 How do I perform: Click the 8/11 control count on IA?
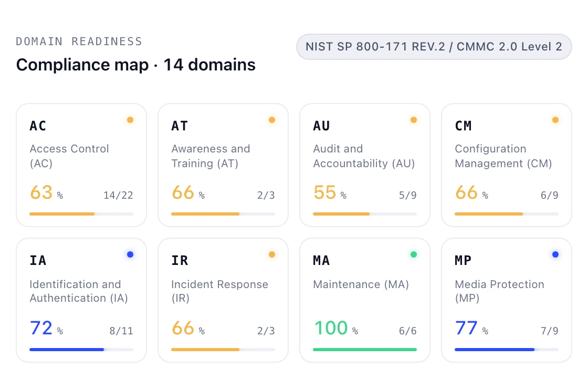click(121, 331)
